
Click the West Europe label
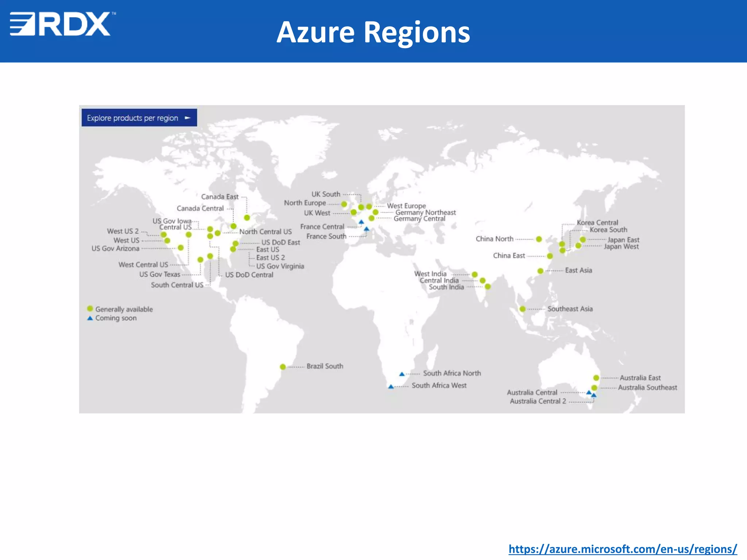point(406,206)
